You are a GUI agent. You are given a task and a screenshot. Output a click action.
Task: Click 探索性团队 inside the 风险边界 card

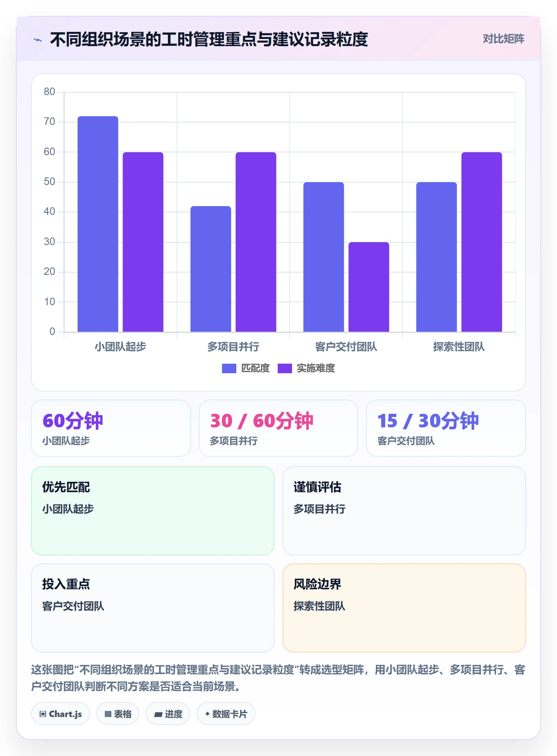319,606
